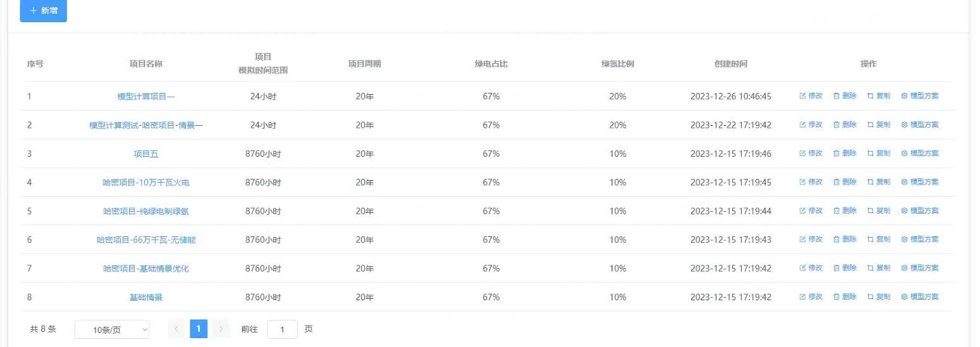The image size is (980, 347).
Task: Select page number 1
Action: click(x=199, y=329)
